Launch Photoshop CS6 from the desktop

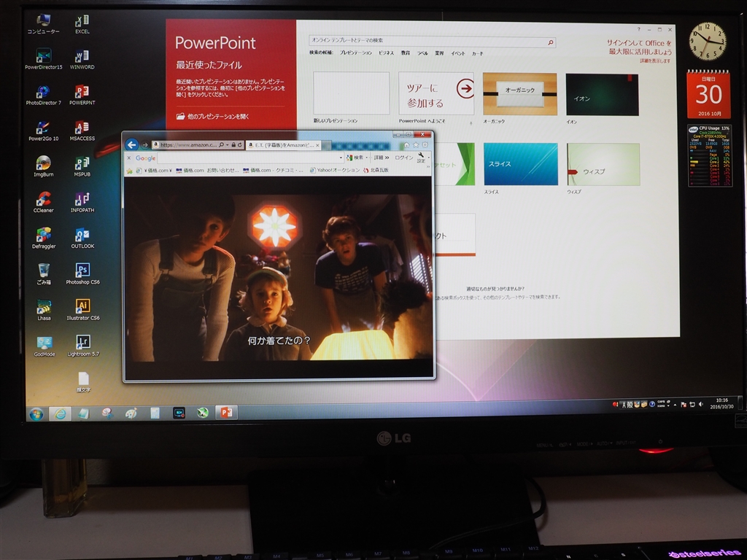82,274
